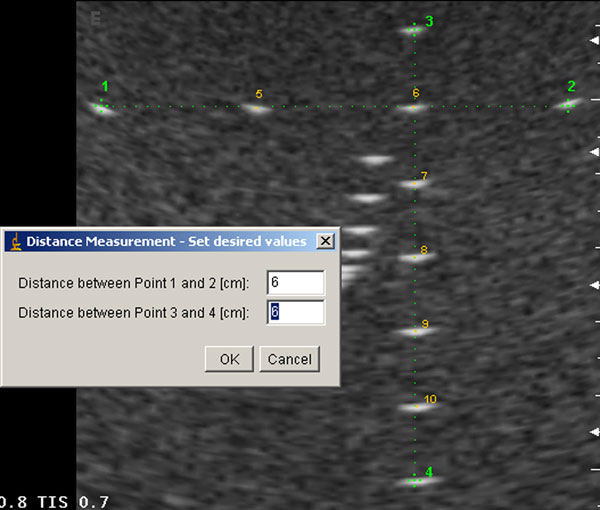Click the microscope icon in dialog title
Viewport: 600px width, 510px height.
15,241
